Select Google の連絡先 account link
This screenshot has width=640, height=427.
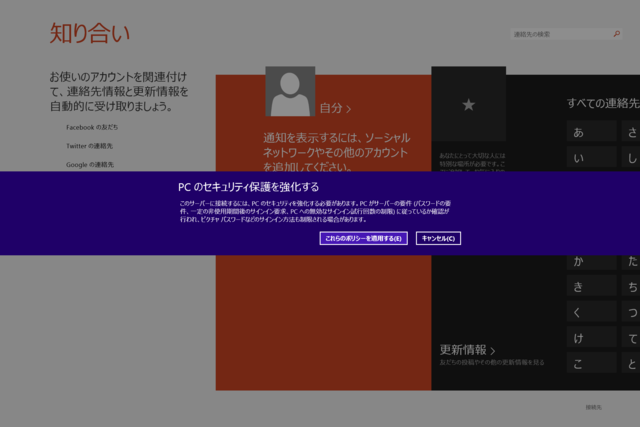point(90,165)
